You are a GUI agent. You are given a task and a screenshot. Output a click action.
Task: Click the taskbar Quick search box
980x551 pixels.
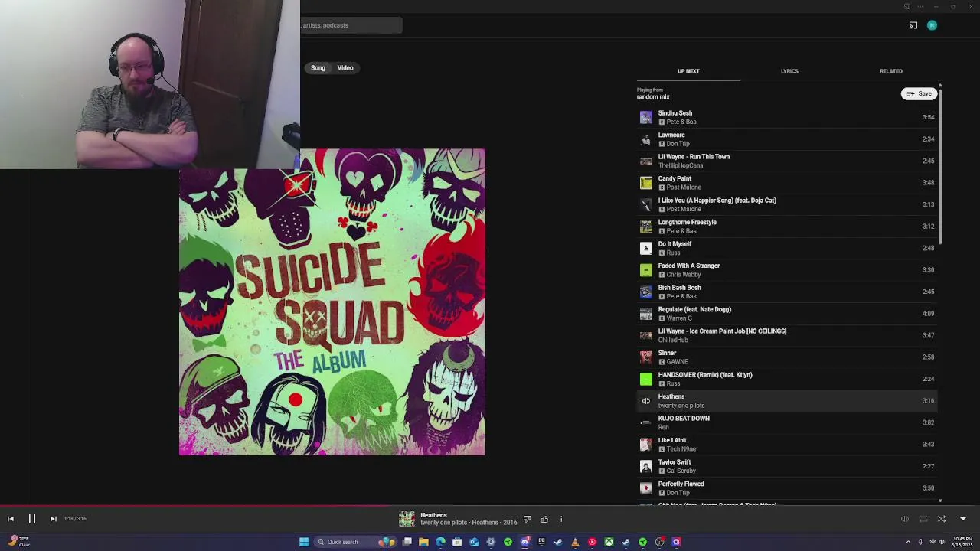pyautogui.click(x=354, y=542)
